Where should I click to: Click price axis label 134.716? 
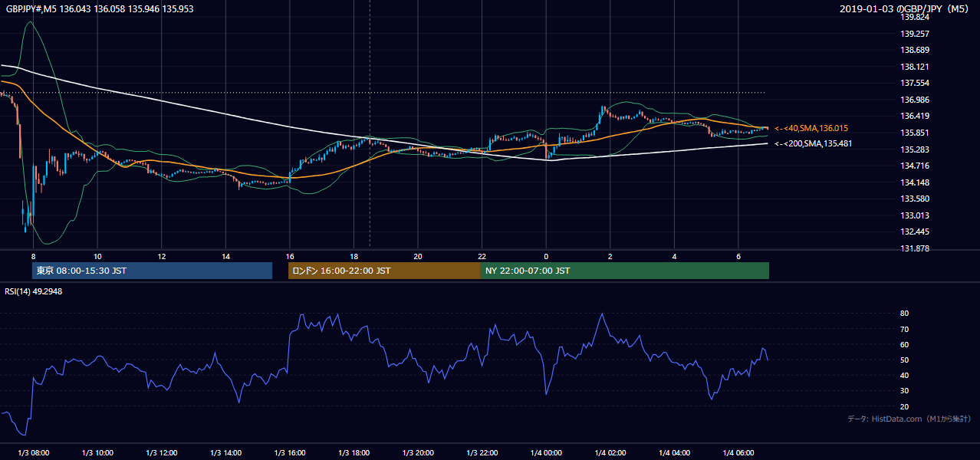point(915,166)
